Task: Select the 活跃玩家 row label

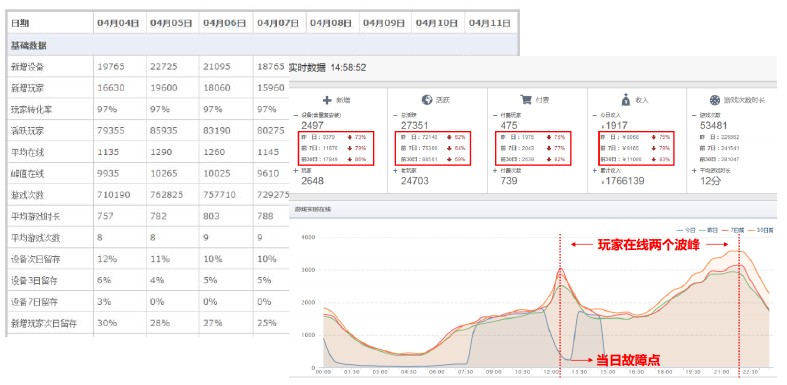Action: pyautogui.click(x=28, y=131)
